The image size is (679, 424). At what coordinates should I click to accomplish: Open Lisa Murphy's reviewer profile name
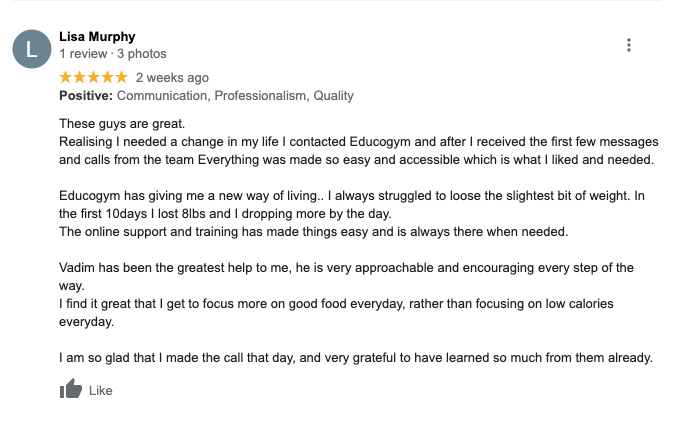click(97, 37)
